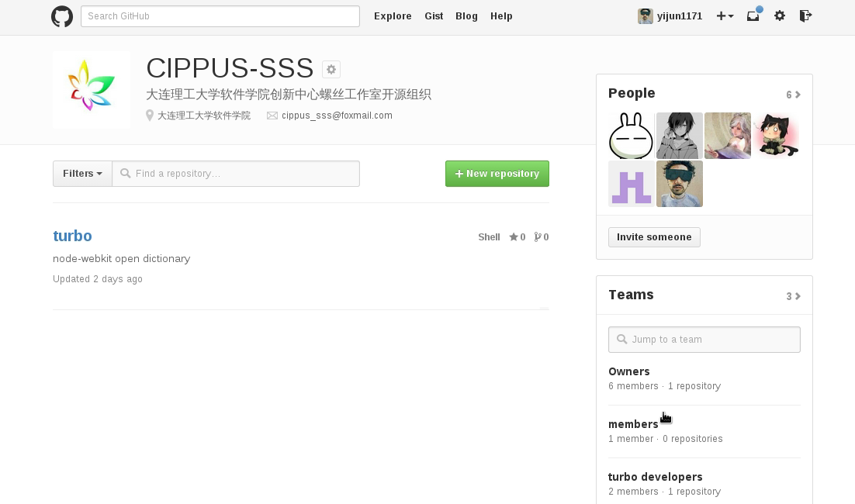The height and width of the screenshot is (504, 855).
Task: Open the Gist menu item
Action: pyautogui.click(x=434, y=16)
